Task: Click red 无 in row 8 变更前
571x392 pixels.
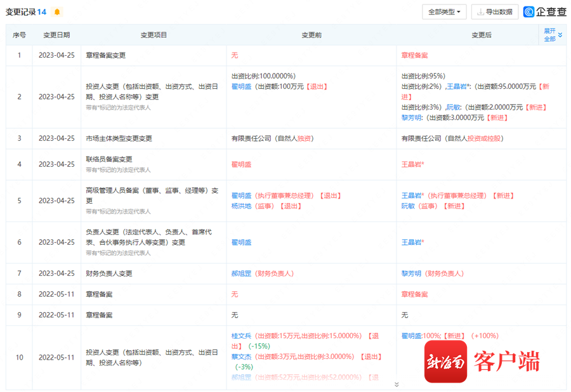Action: click(x=235, y=294)
